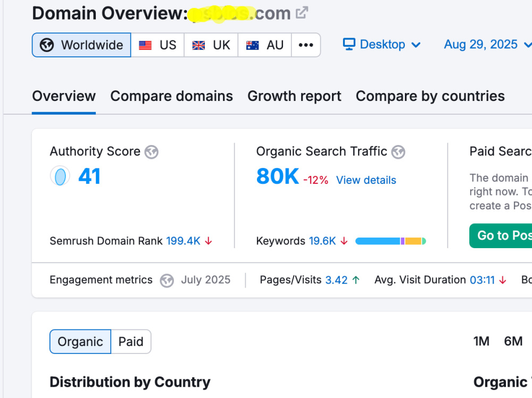Open the Desktop device dropdown
The image size is (532, 398).
pos(381,45)
